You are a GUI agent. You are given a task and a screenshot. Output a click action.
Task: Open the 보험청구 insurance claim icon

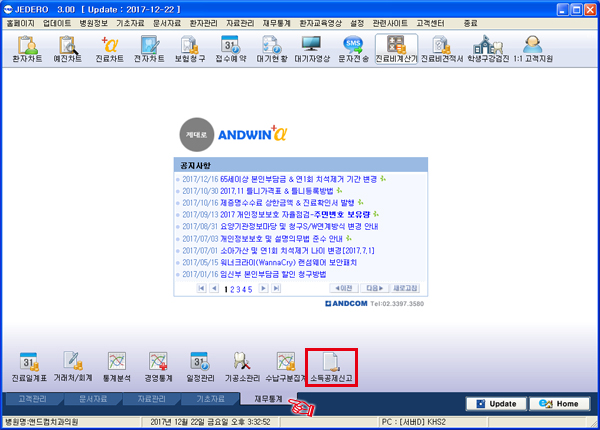[190, 49]
